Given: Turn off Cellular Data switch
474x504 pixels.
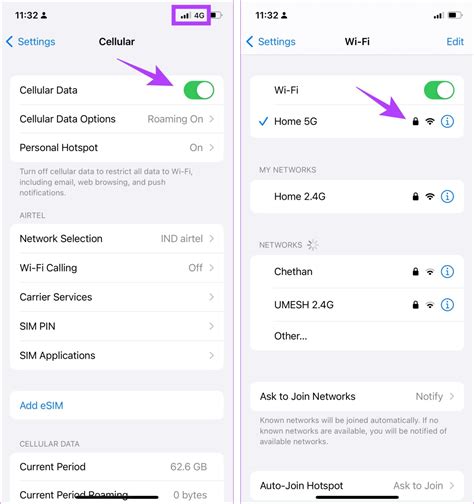Looking at the screenshot, I should coord(199,90).
